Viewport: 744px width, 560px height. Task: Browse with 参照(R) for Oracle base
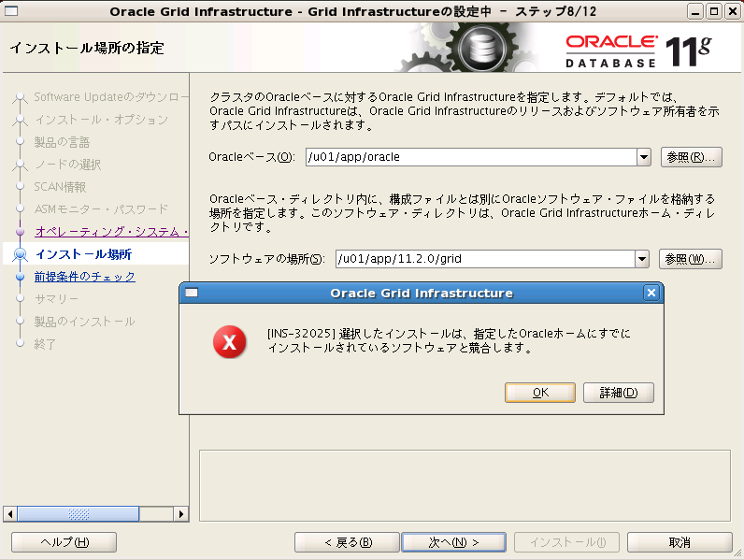[x=692, y=157]
